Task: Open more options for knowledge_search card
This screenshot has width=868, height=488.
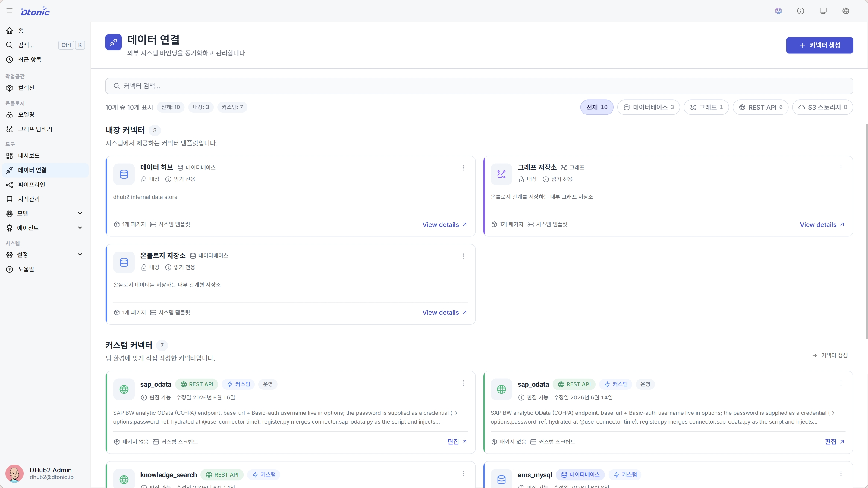Action: click(x=463, y=474)
